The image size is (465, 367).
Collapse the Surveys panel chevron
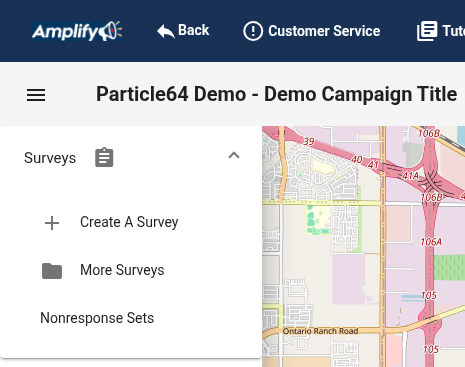point(234,155)
